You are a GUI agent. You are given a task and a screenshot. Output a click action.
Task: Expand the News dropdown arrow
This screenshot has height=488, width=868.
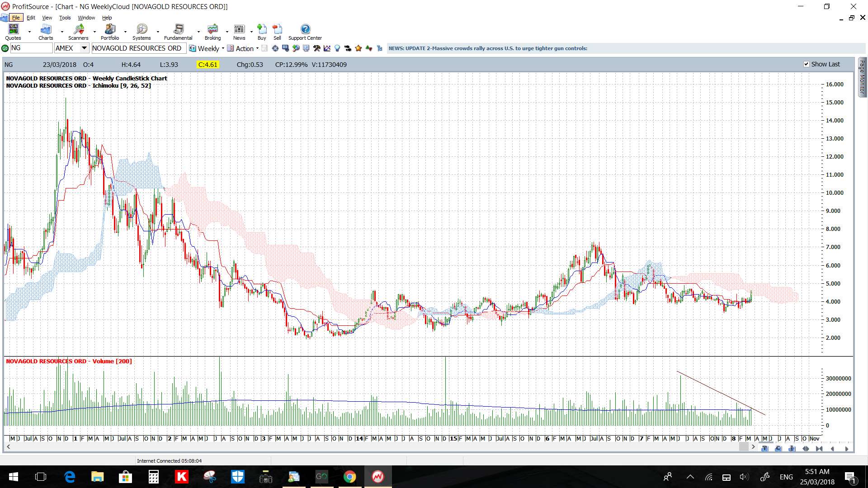(251, 32)
